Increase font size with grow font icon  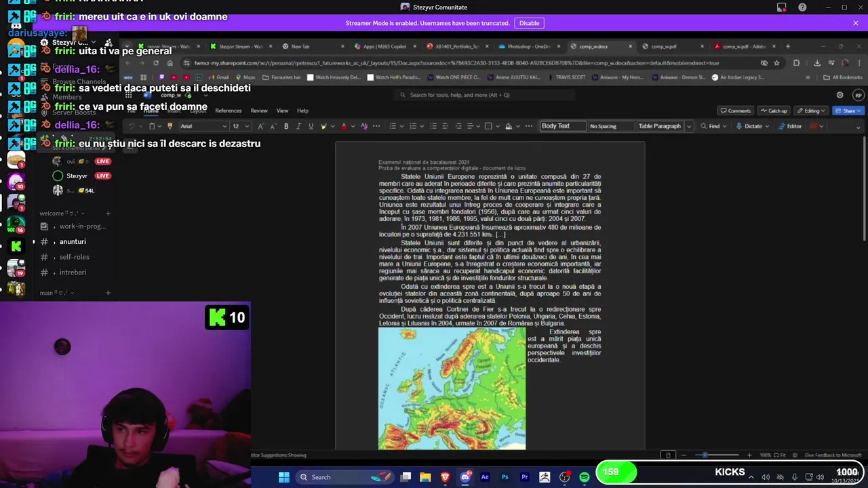[260, 126]
